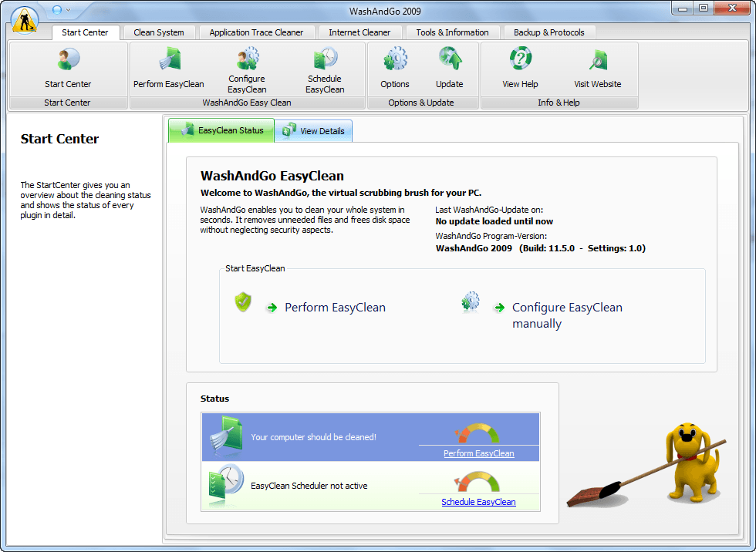Expand the quick access toolbar dropdown arrow
The image size is (756, 552).
pyautogui.click(x=68, y=10)
